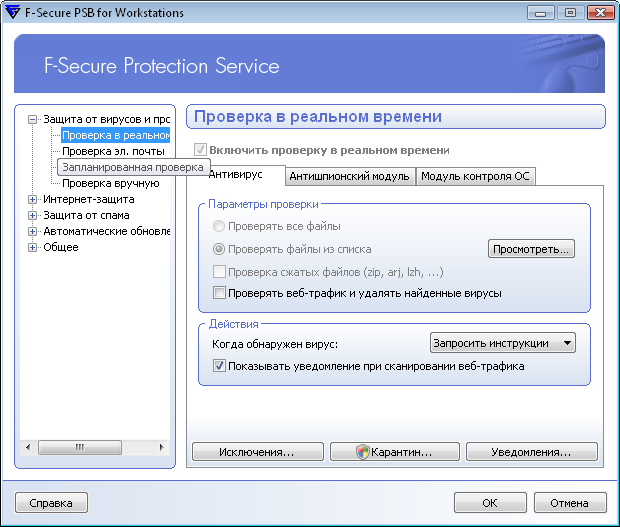620x527 pixels.
Task: Select Проверка в реальном времени tree item
Action: (115, 135)
